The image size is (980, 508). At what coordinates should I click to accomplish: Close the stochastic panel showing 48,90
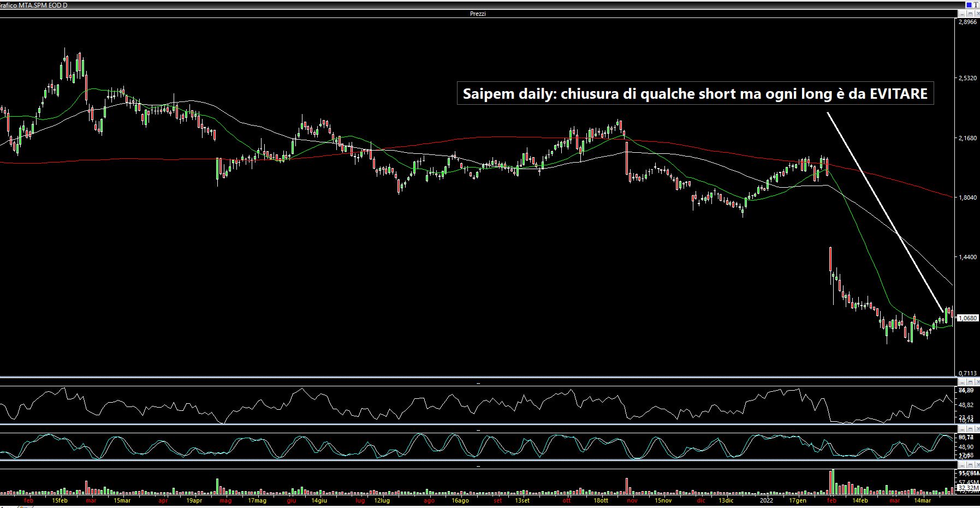click(x=977, y=429)
